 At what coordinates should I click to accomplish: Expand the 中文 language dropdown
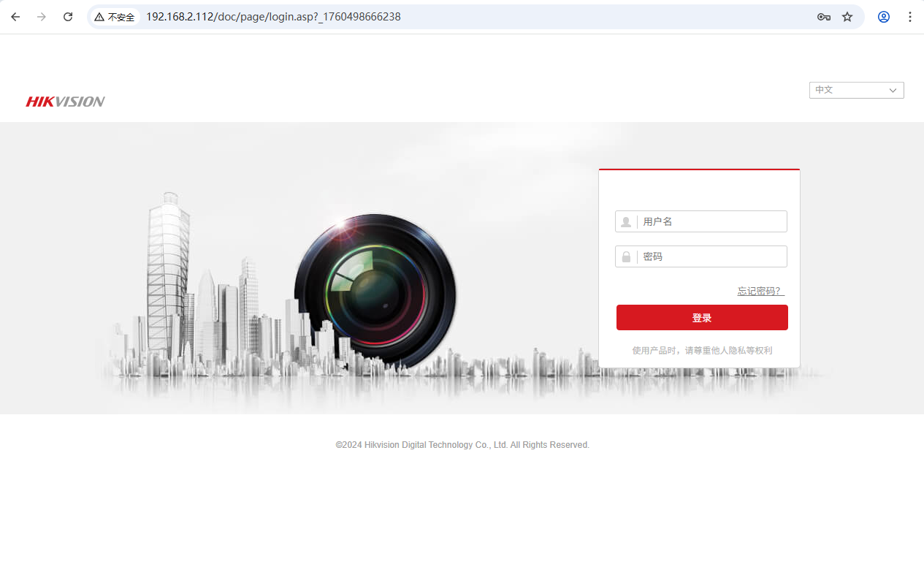pyautogui.click(x=856, y=90)
